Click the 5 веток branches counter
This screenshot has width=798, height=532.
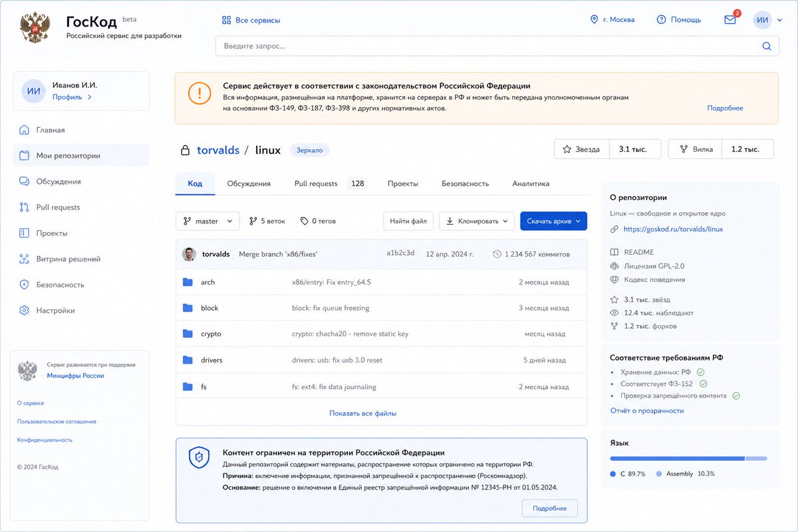(x=267, y=221)
